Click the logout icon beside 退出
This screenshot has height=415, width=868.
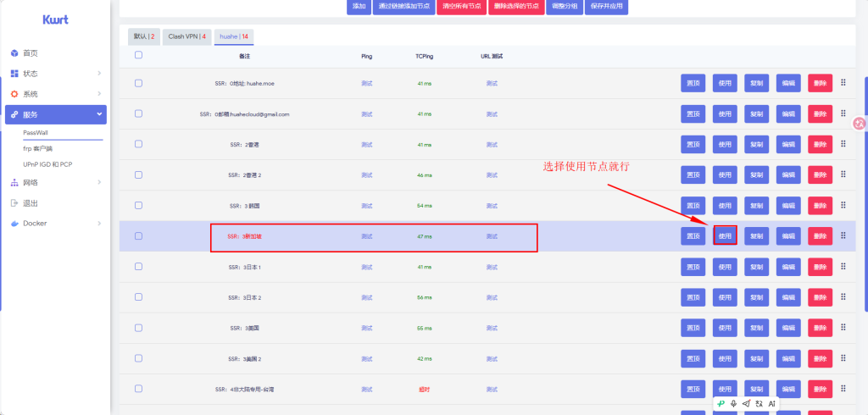click(x=14, y=203)
